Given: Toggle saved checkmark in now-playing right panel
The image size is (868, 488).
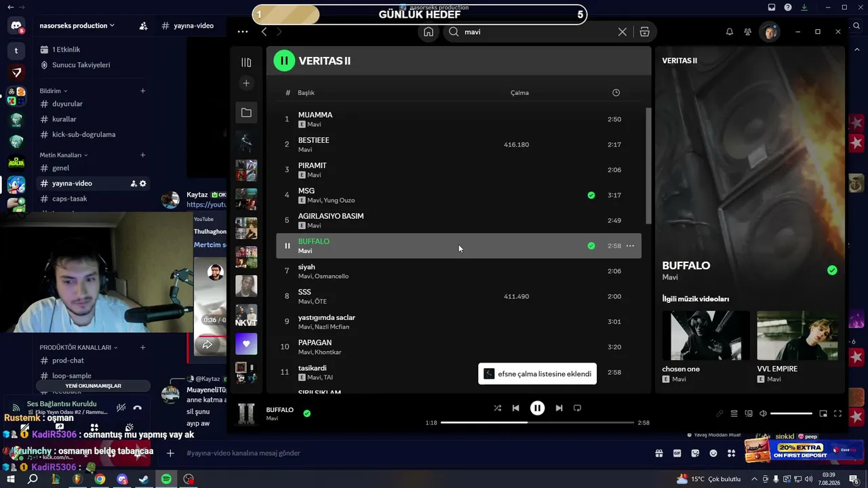Looking at the screenshot, I should 832,270.
